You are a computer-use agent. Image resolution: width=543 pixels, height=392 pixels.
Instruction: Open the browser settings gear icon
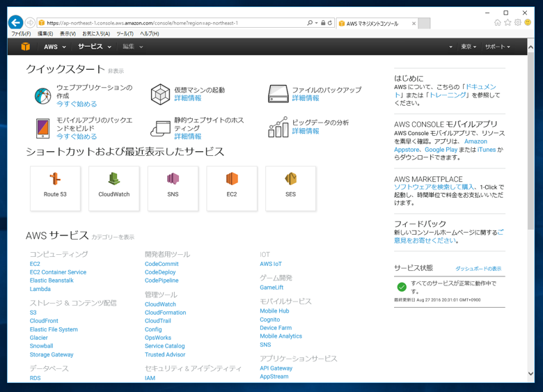(518, 22)
